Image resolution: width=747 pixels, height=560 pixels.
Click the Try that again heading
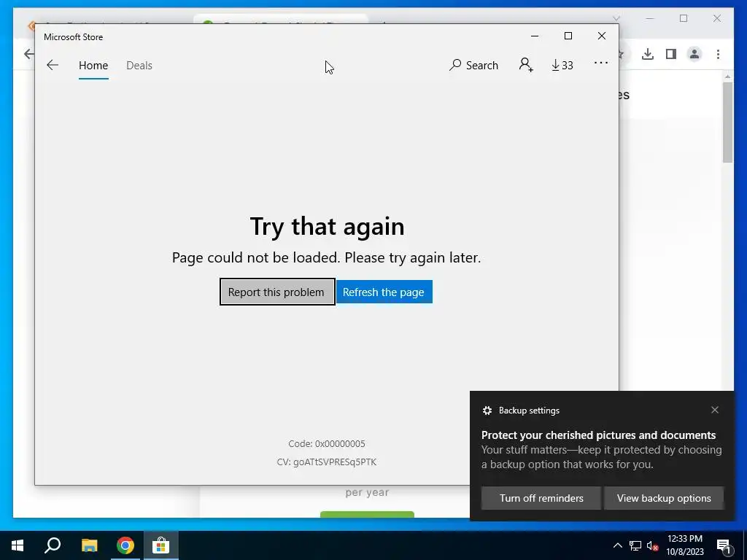(328, 226)
